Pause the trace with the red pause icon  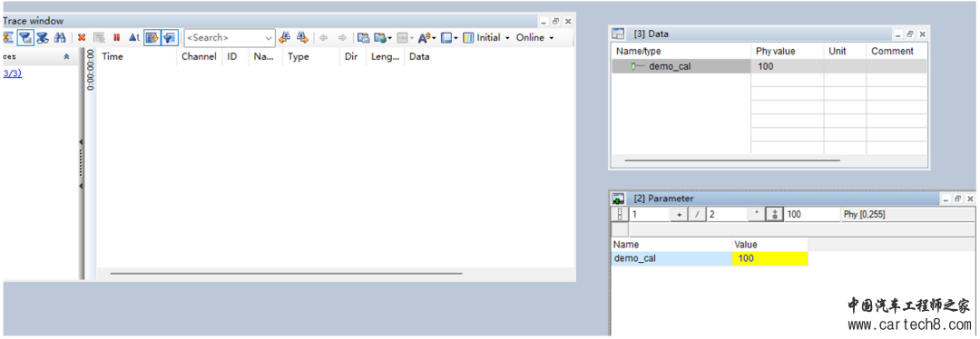pyautogui.click(x=116, y=37)
